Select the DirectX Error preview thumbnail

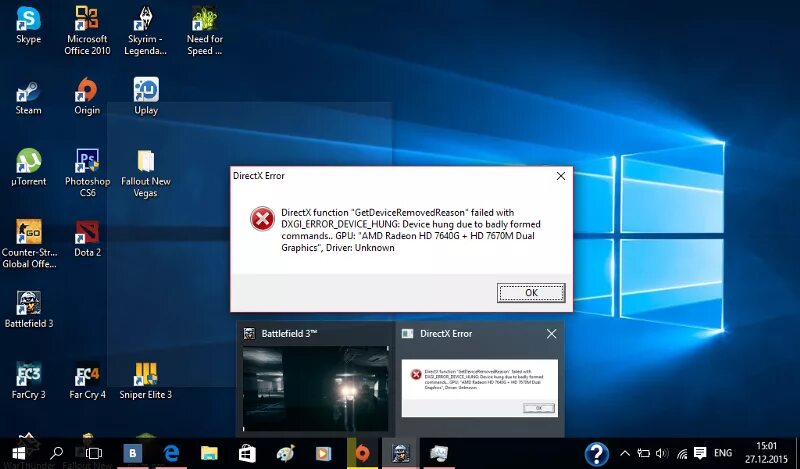pyautogui.click(x=480, y=388)
